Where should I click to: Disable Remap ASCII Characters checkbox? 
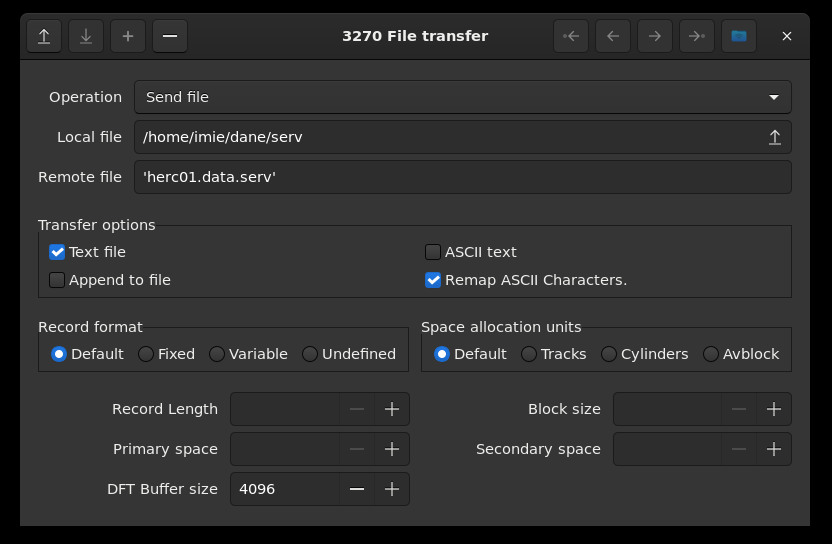point(433,280)
